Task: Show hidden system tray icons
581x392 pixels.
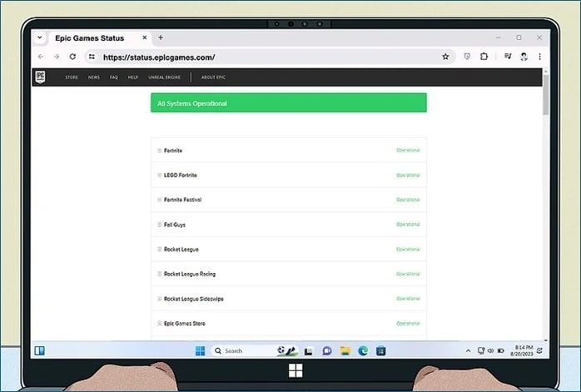Action: coord(468,351)
